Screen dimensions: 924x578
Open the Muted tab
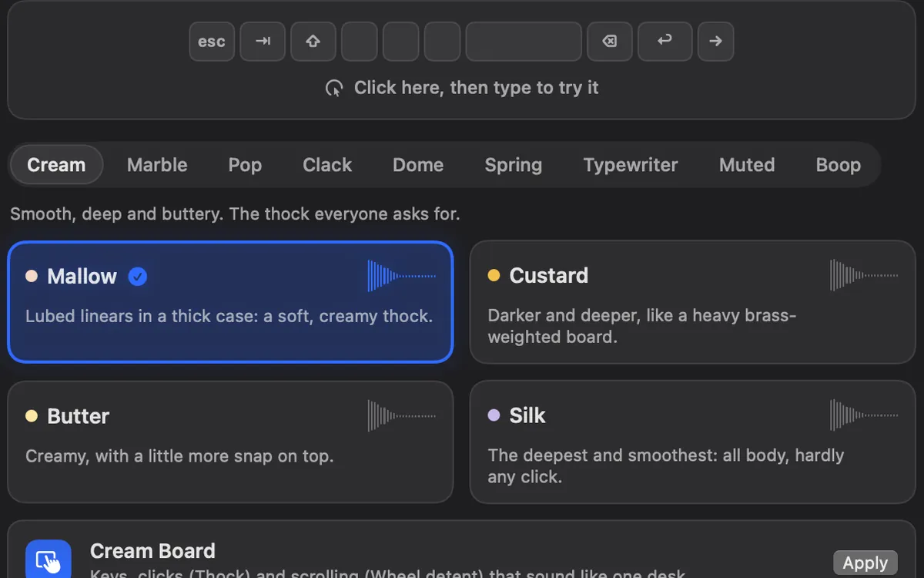coord(747,165)
